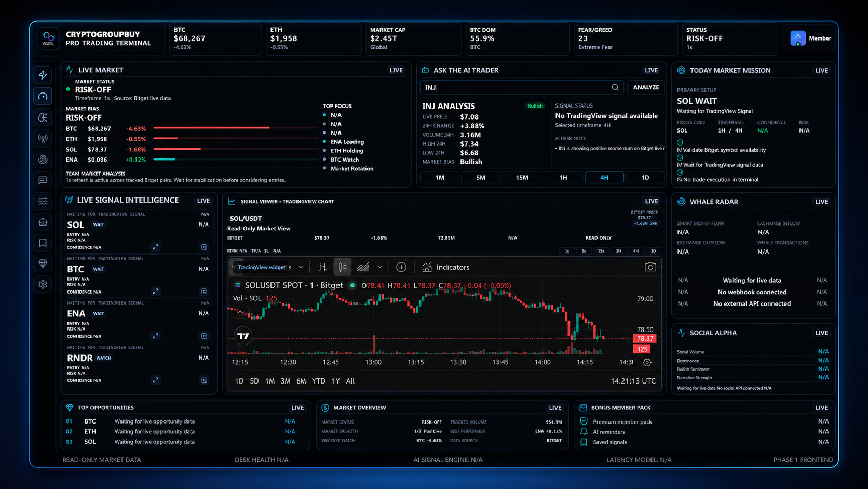This screenshot has height=489, width=868.
Task: Switch signal viewer to 1s interval
Action: coord(567,251)
